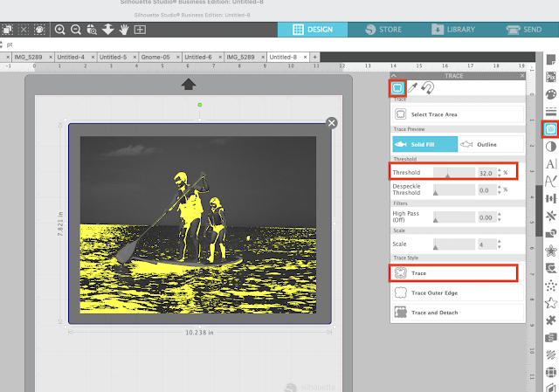Collapse the Trace panel chevron
Image resolution: width=559 pixels, height=392 pixels.
[x=394, y=76]
